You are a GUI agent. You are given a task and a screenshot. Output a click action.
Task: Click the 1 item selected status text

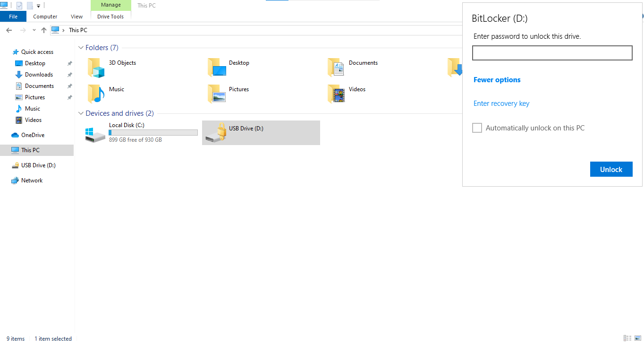pos(53,339)
